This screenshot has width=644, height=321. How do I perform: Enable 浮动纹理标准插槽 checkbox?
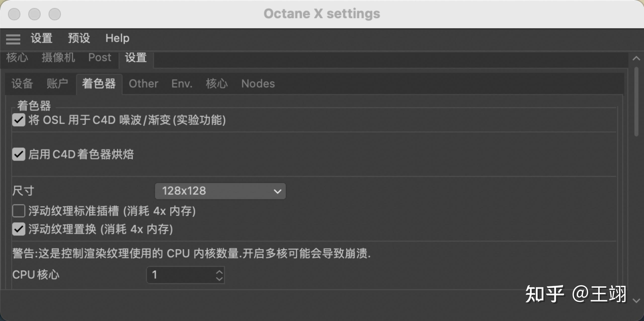click(x=19, y=211)
